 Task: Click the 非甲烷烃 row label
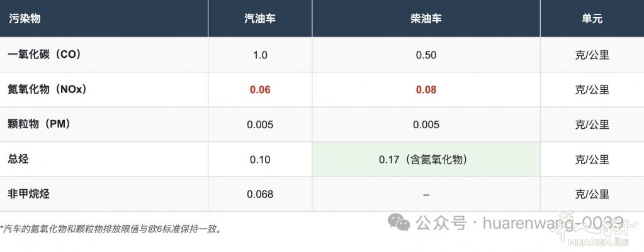pyautogui.click(x=29, y=194)
